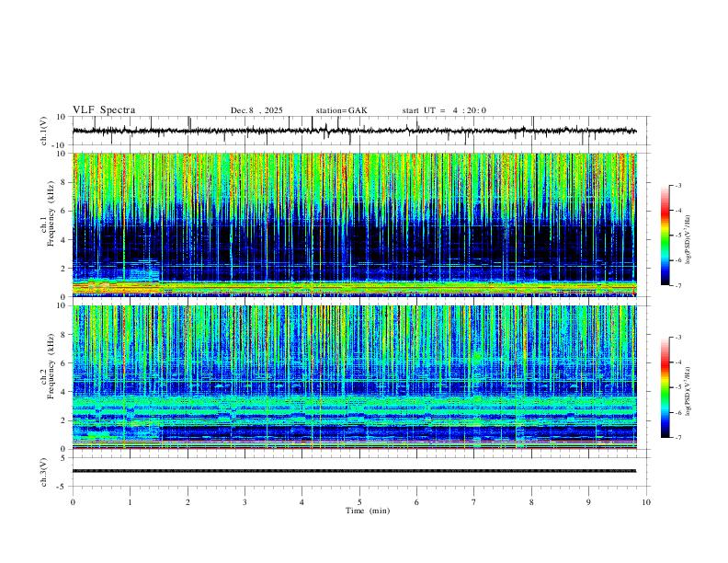This screenshot has width=728, height=563.
Task: Click the ch.1 "Frequency (kHz)" axis label
Action: (x=51, y=214)
